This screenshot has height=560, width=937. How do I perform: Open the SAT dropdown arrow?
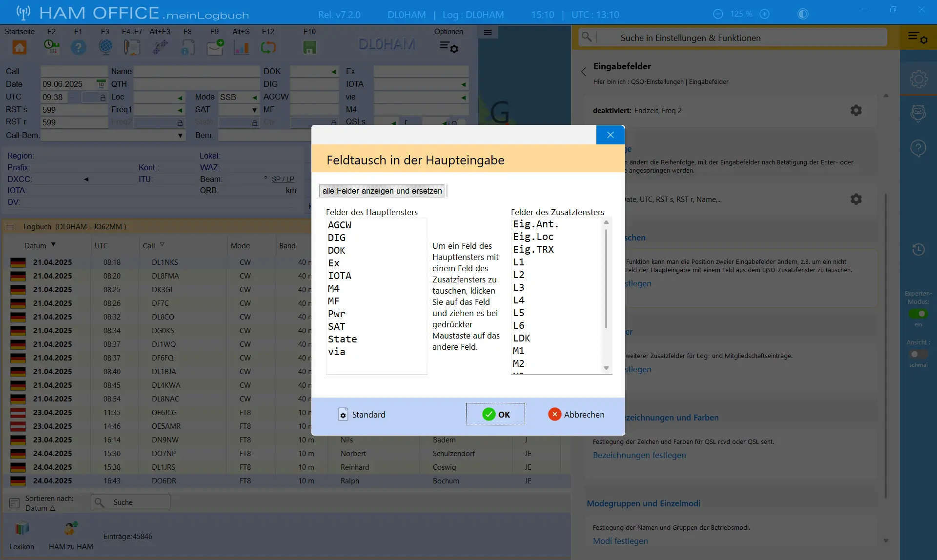coord(254,110)
